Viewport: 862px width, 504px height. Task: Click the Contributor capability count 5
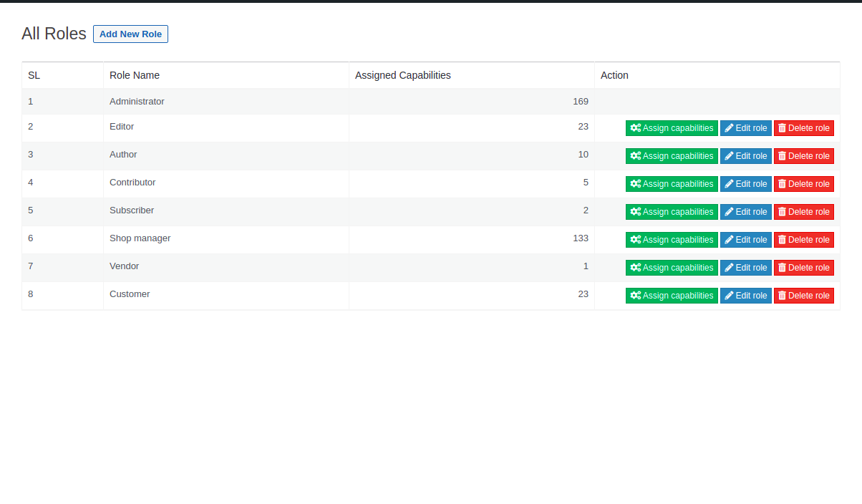point(586,183)
